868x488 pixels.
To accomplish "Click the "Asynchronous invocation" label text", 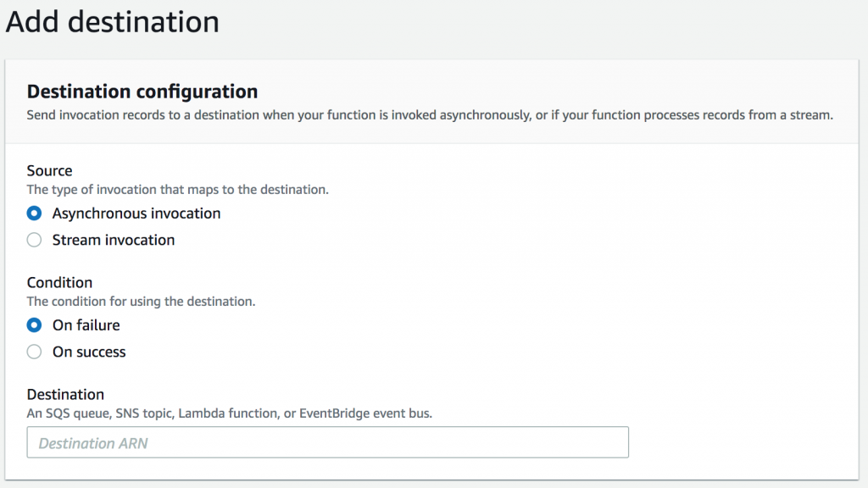I will click(136, 213).
